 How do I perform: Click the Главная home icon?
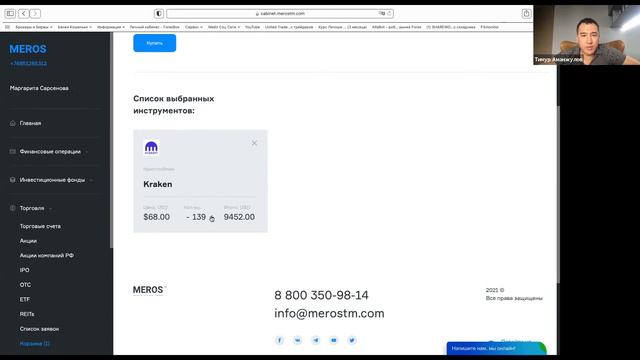tap(13, 123)
